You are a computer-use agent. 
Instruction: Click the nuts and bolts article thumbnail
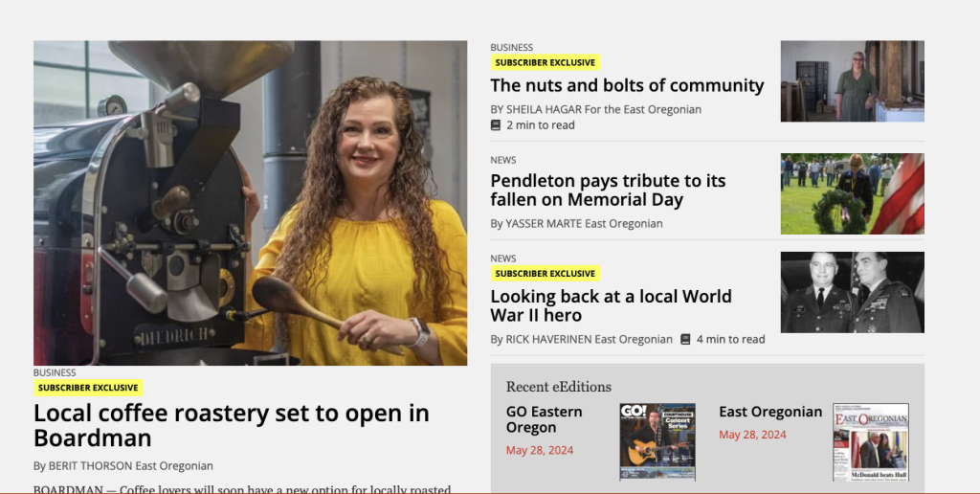tap(852, 81)
